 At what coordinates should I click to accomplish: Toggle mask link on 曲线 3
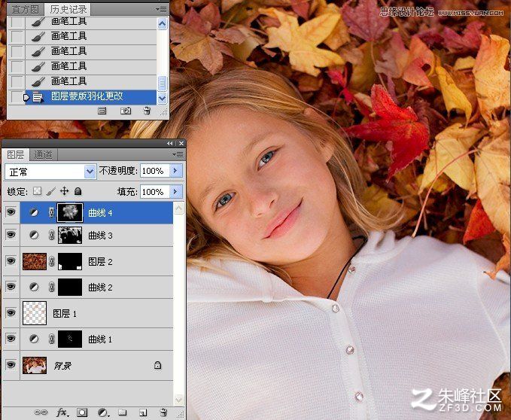click(51, 236)
